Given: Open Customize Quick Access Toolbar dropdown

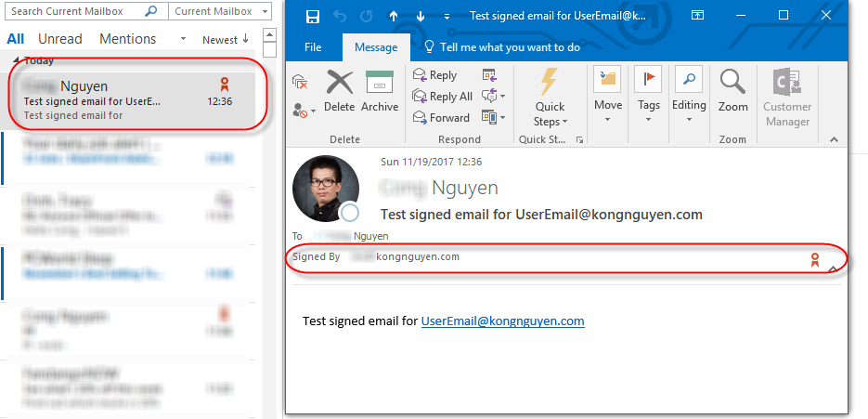Looking at the screenshot, I should coord(447,17).
